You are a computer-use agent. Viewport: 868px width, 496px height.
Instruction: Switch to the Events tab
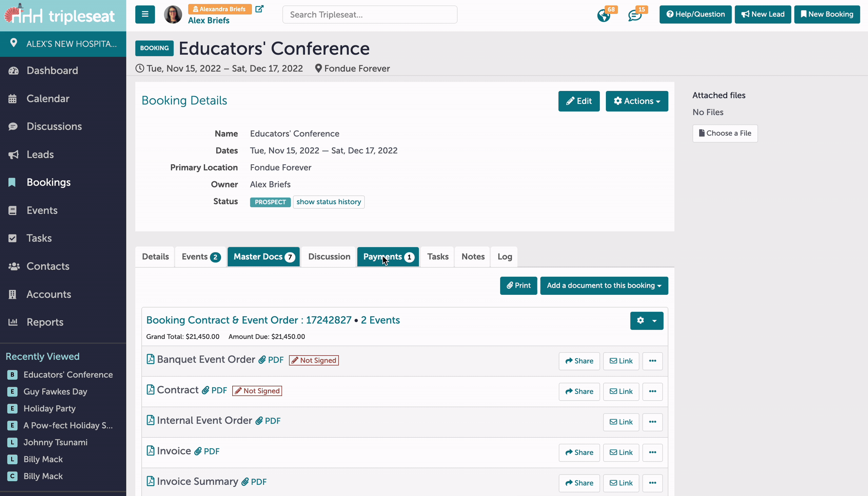click(201, 256)
